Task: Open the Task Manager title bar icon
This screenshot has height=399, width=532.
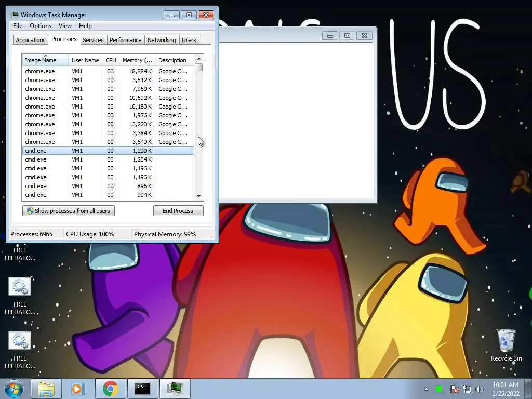Action: click(x=14, y=15)
